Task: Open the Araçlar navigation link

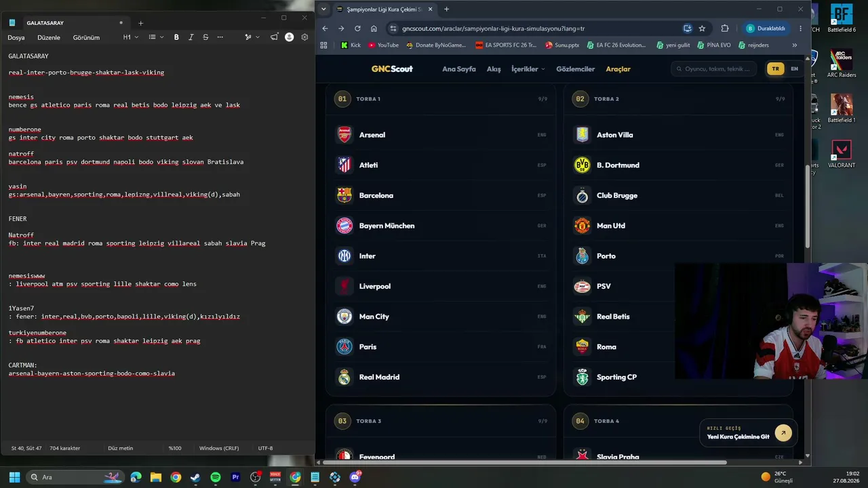Action: click(x=618, y=69)
